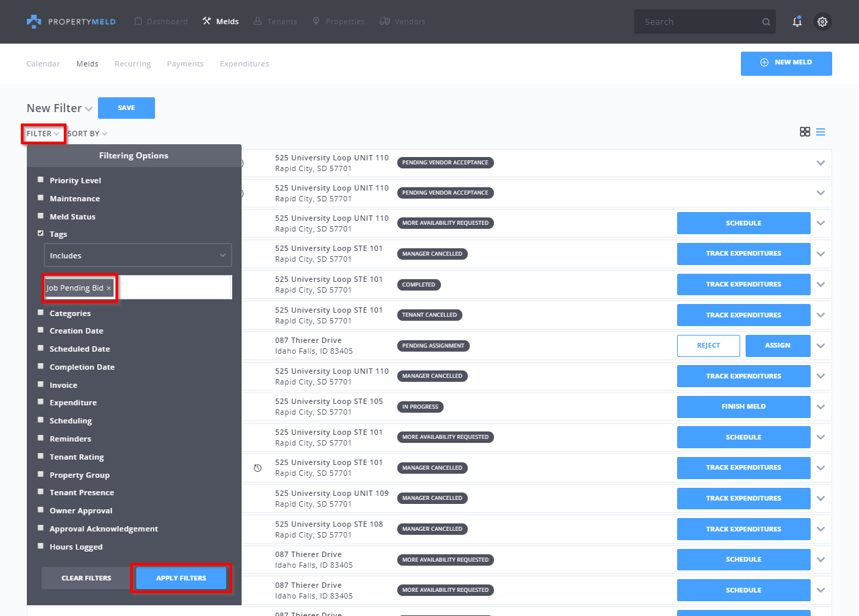Switch to list view layout

820,132
